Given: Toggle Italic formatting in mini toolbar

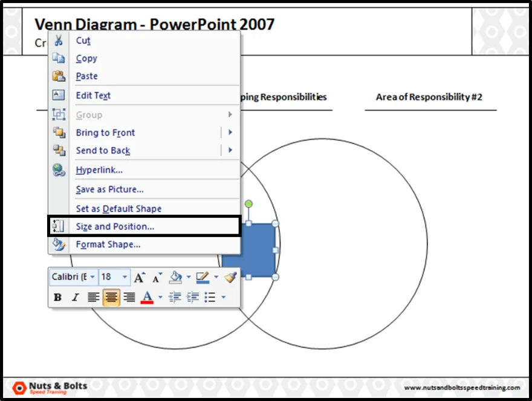Looking at the screenshot, I should [76, 297].
